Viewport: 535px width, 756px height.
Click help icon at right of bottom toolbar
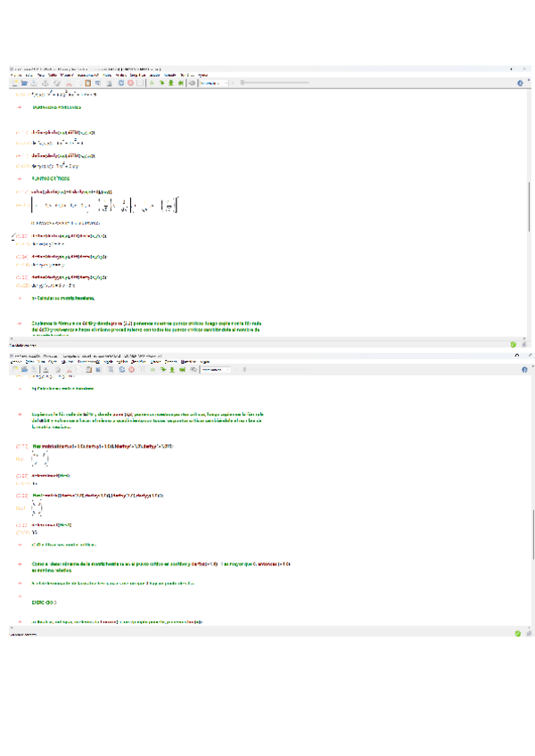click(524, 369)
